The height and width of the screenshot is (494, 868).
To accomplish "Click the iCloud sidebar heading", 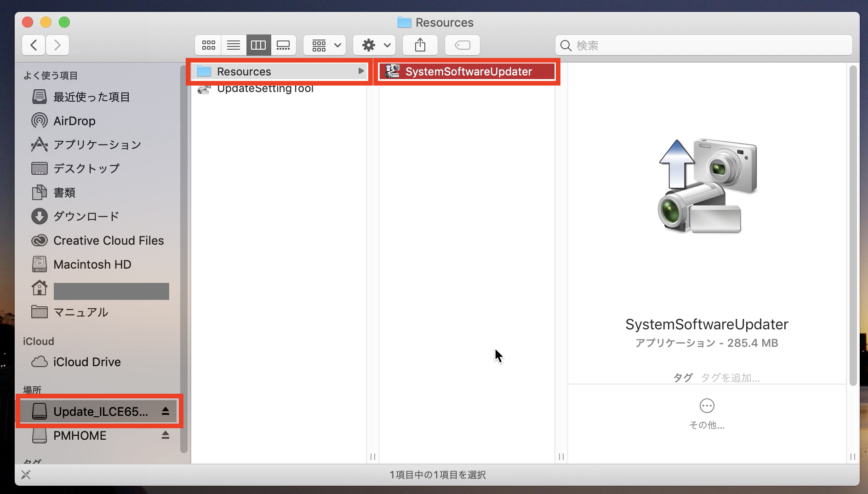I will [39, 341].
